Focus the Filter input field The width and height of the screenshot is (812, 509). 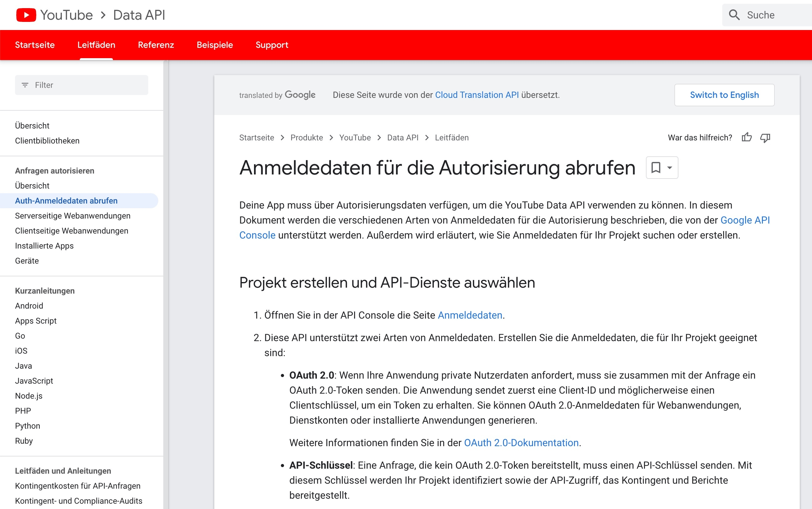[x=81, y=85]
